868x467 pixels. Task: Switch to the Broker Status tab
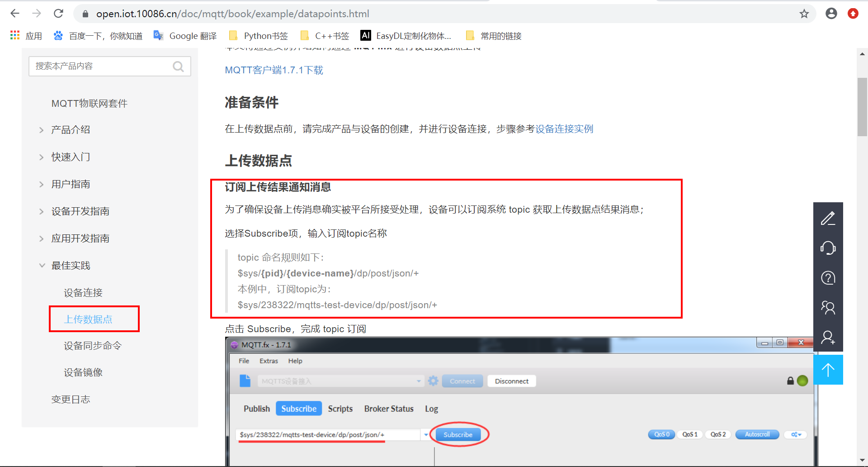[x=389, y=409]
